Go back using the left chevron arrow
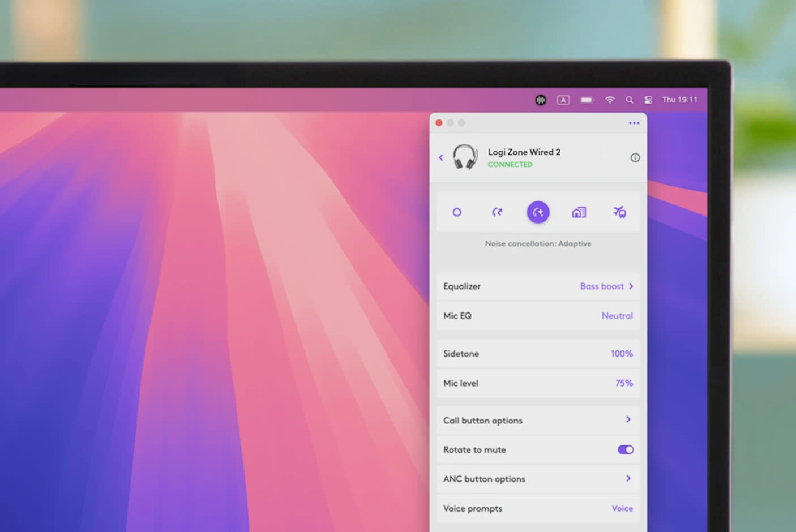 point(441,158)
